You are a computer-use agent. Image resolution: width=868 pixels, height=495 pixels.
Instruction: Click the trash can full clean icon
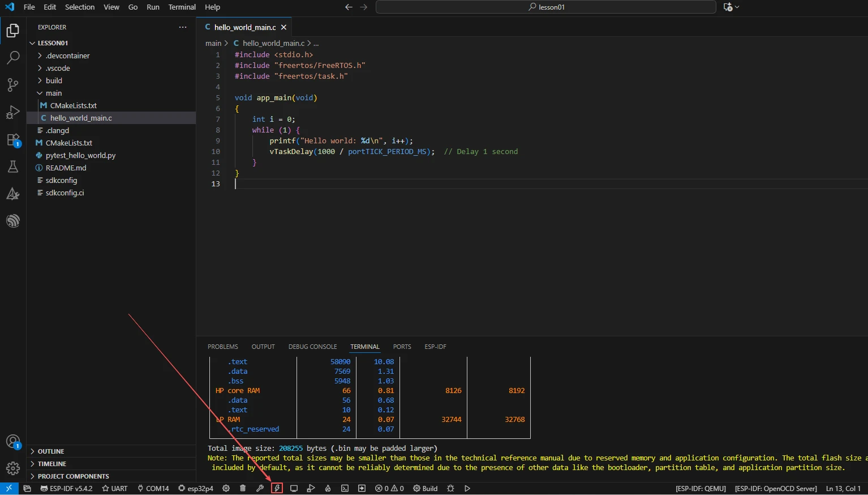coord(243,488)
